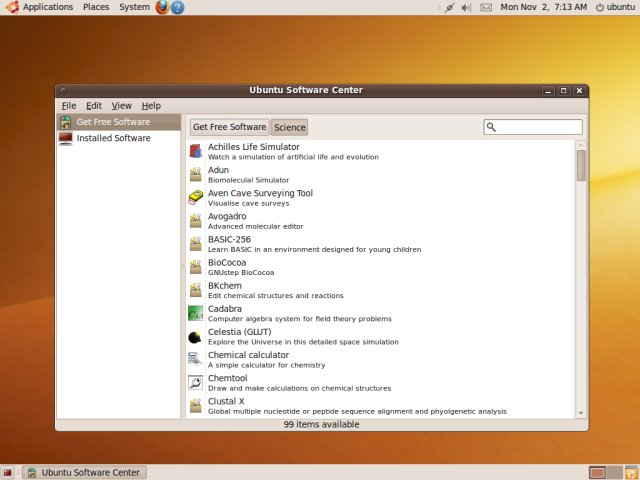Select the Clustal X entry
The width and height of the screenshot is (640, 480).
coord(381,406)
